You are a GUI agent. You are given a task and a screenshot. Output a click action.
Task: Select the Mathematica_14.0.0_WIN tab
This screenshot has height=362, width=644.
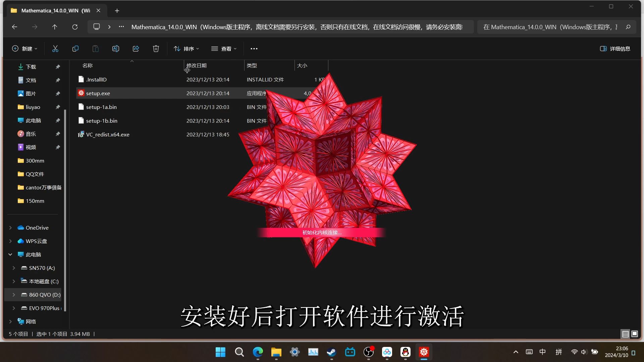coord(56,10)
